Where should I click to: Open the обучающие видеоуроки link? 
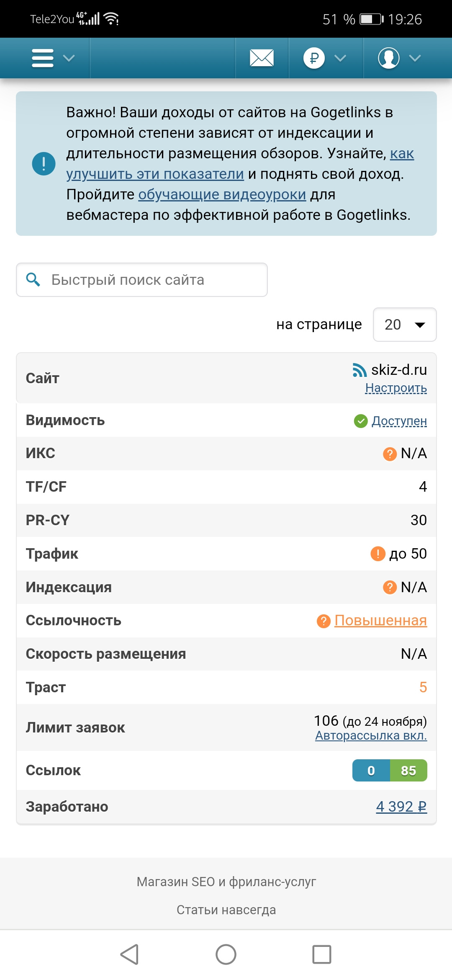[x=222, y=194]
